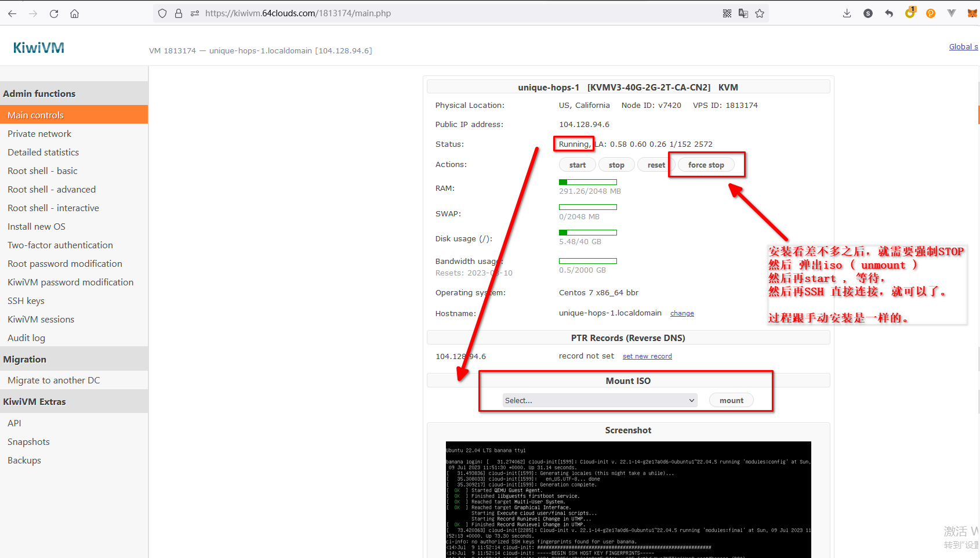Image resolution: width=980 pixels, height=558 pixels.
Task: Open Snapshots under KiwiVM Extras
Action: [28, 441]
